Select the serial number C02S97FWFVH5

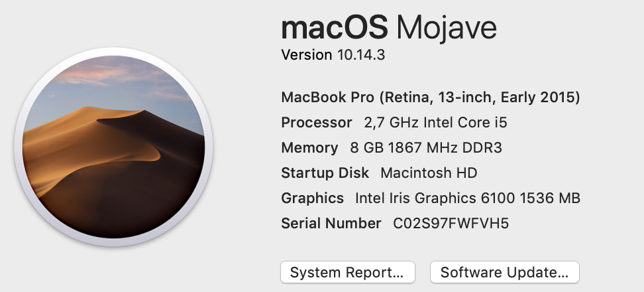pos(451,224)
